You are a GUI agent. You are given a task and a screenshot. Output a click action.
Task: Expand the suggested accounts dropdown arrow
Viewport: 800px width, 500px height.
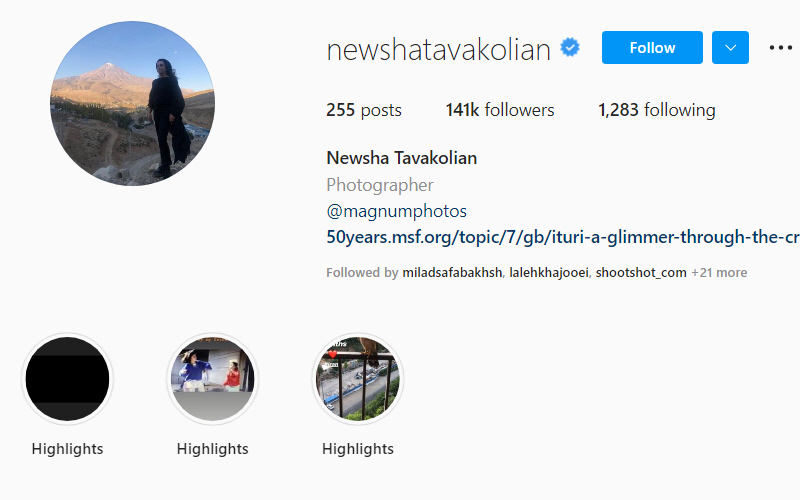[x=730, y=47]
